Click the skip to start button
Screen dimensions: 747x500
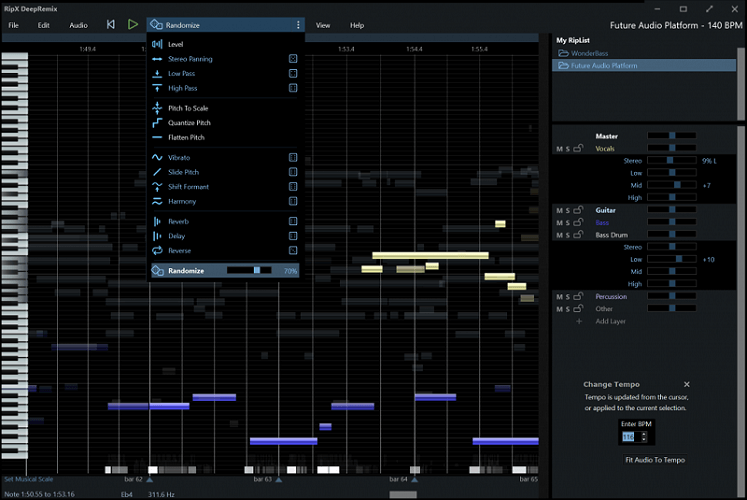tap(111, 24)
